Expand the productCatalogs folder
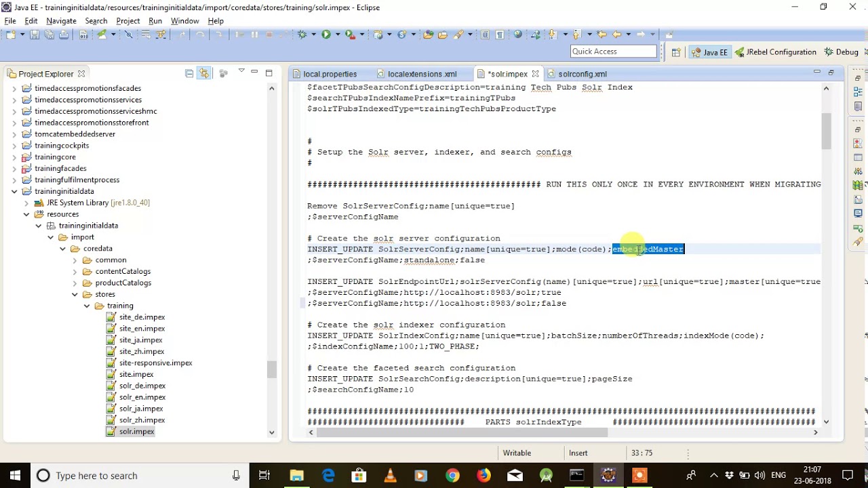Screen dimensions: 868x488 coord(75,283)
